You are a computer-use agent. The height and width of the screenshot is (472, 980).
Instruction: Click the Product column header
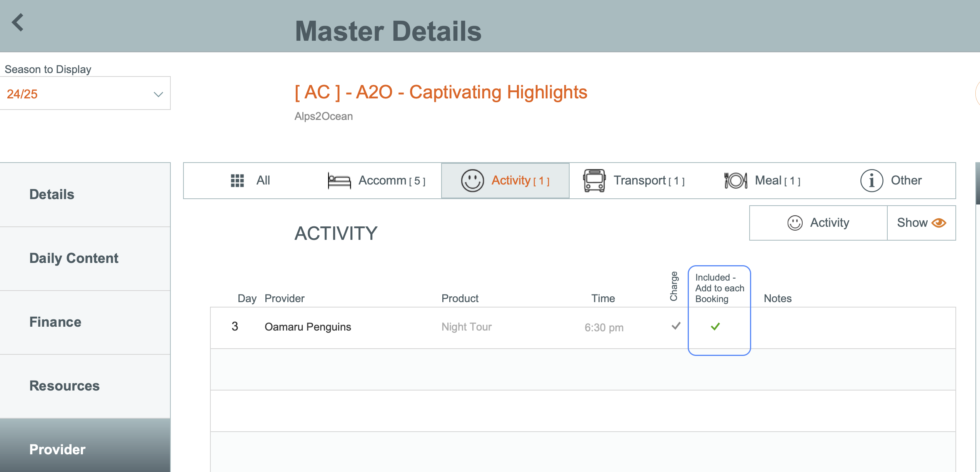(460, 298)
